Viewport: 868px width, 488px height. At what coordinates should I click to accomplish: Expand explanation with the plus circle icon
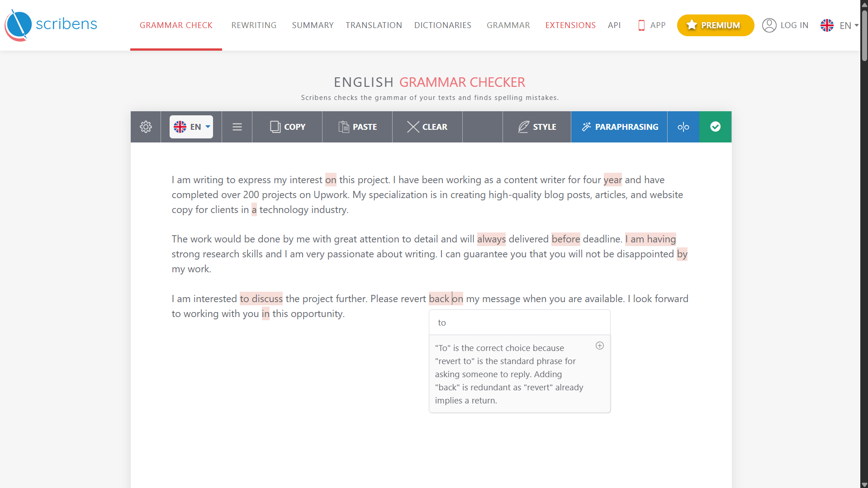click(x=599, y=346)
